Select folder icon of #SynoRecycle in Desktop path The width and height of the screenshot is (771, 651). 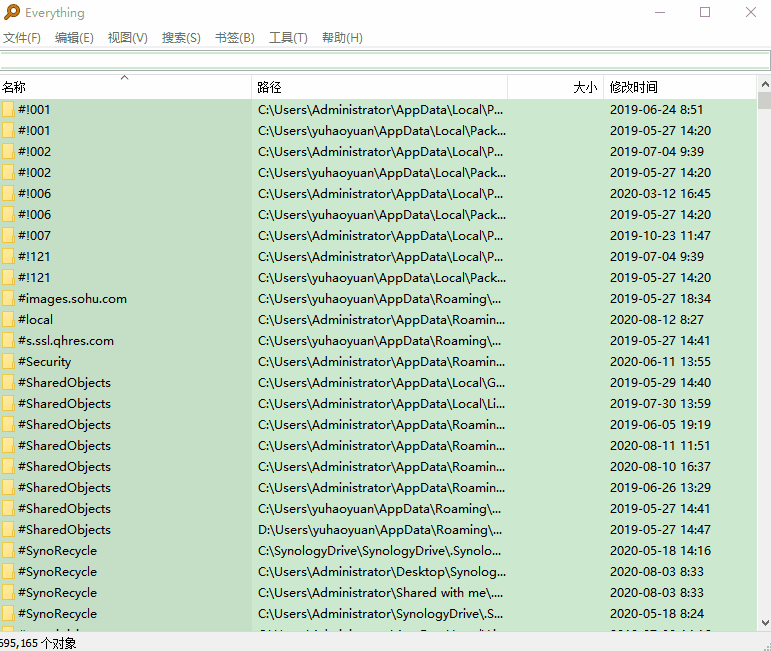(8, 572)
